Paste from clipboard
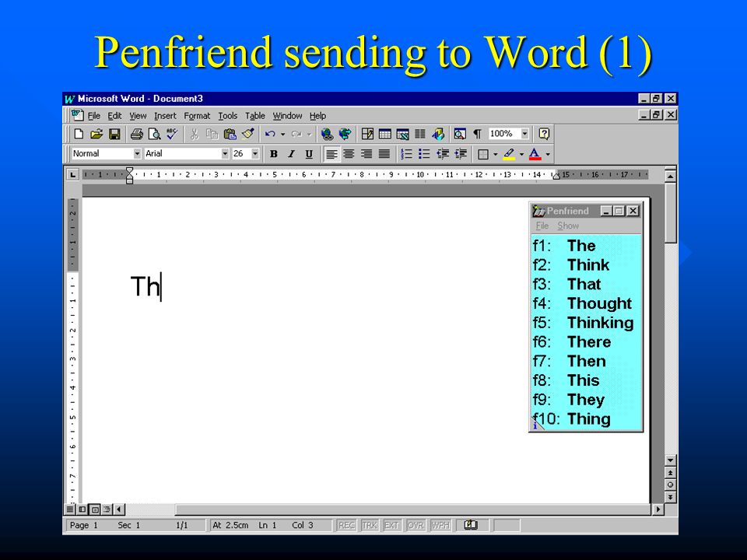Screen dimensions: 747x560 (x=230, y=135)
